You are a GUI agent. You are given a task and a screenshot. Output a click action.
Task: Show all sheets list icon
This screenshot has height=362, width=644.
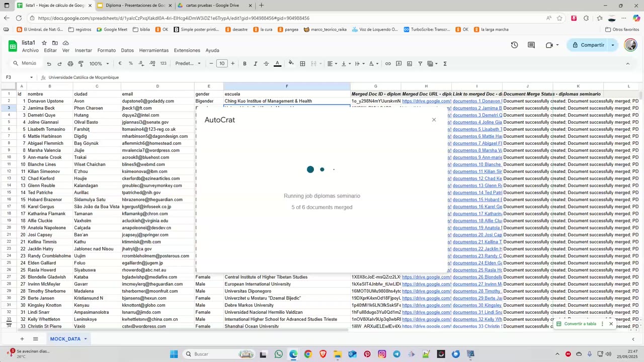(35, 339)
